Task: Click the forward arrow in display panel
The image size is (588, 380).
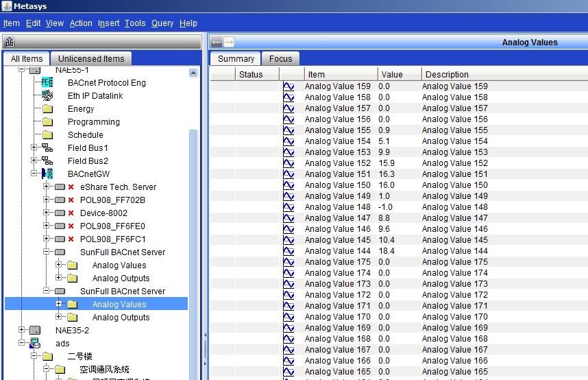Action: [229, 43]
